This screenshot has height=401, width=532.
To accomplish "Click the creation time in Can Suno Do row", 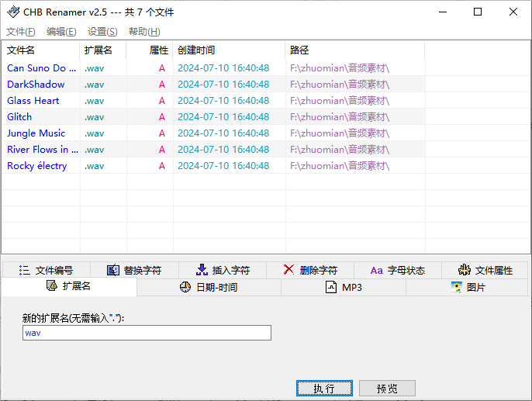I will pos(223,67).
